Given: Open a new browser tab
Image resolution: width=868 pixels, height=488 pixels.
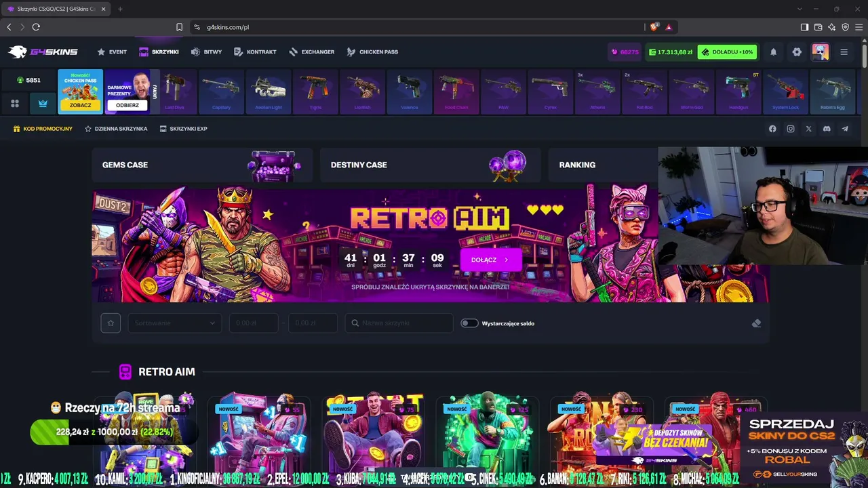Looking at the screenshot, I should [120, 9].
